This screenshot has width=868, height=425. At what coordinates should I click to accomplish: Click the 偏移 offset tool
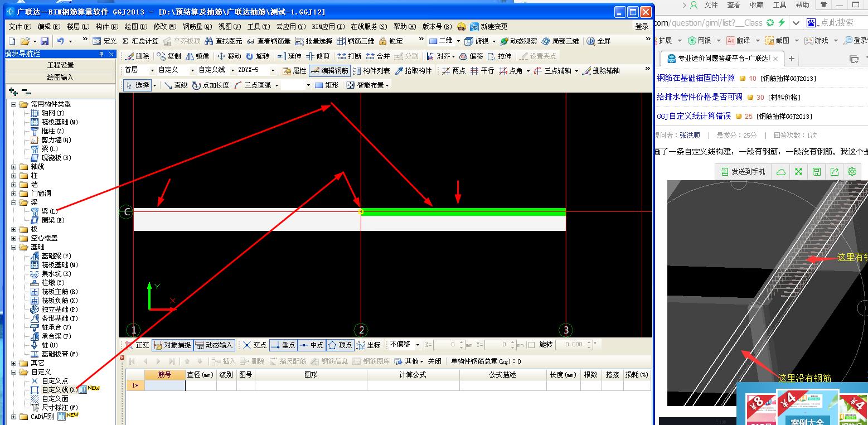coord(471,56)
